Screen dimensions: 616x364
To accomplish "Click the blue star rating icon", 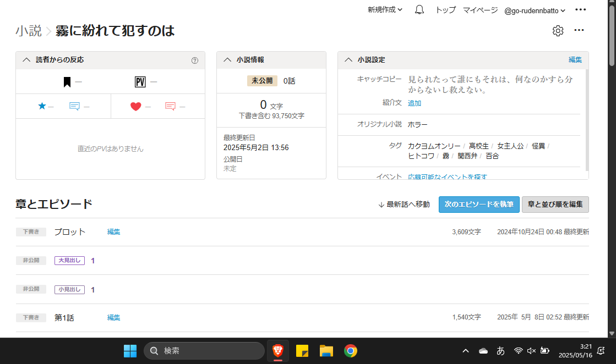I will (42, 107).
